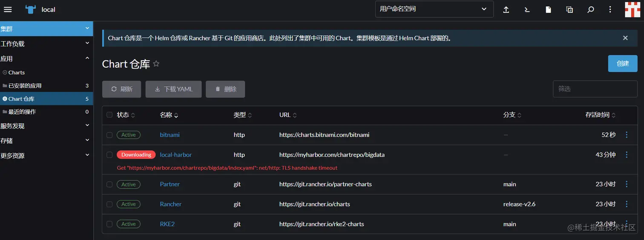644x240 pixels.
Task: Open the local-harbor repository link
Action: click(176, 155)
